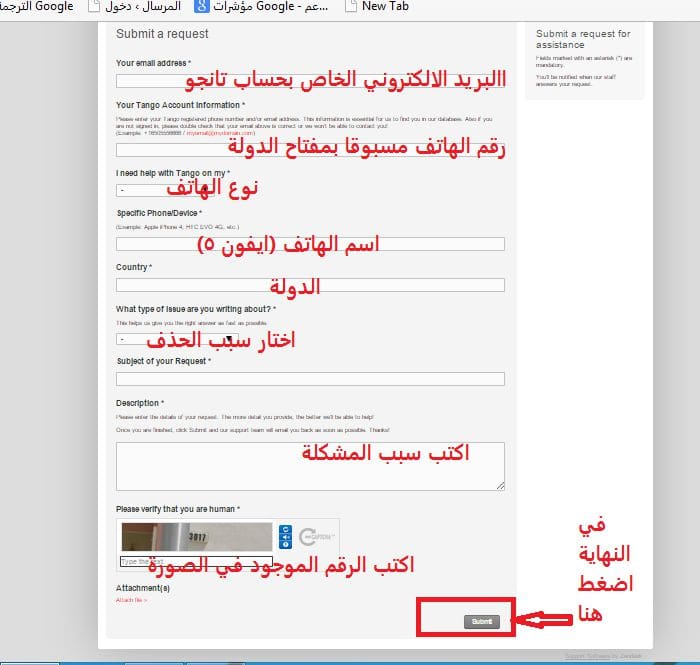The width and height of the screenshot is (700, 665).
Task: Open the 'I need help with Tango on my' dropdown
Action: 165,190
